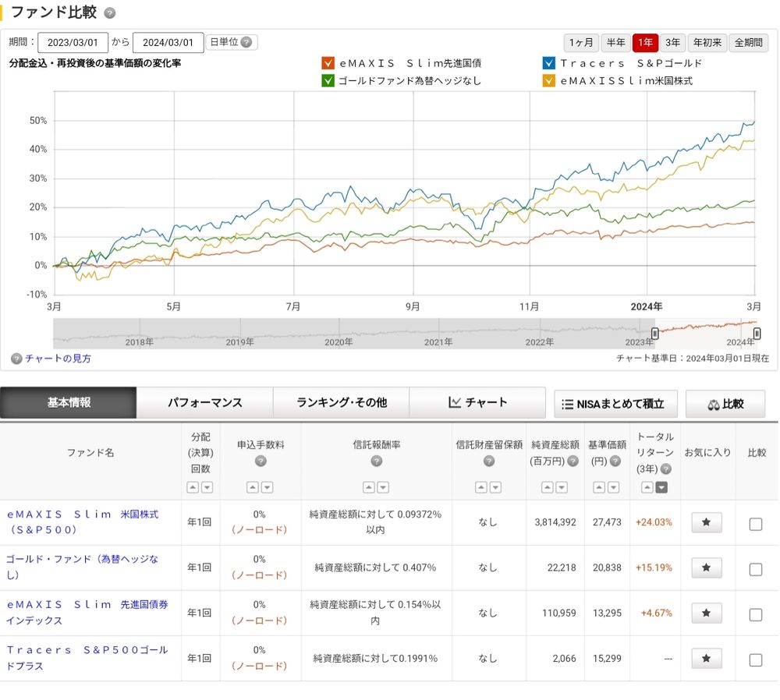Toggle eMAXIS Slim先進国債 chart line checkbox
Image resolution: width=780 pixels, height=700 pixels.
pos(328,63)
